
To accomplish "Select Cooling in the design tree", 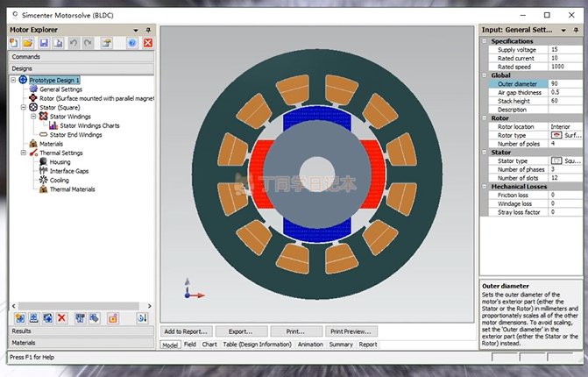I will coord(60,180).
